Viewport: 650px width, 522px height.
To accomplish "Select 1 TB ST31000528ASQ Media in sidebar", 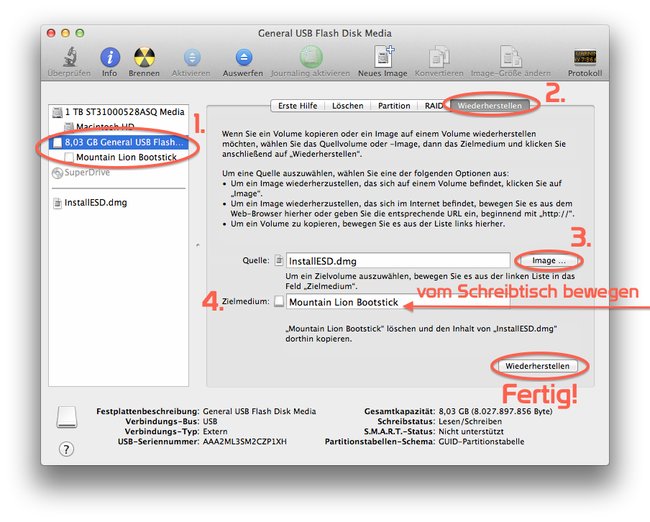I will pyautogui.click(x=119, y=112).
